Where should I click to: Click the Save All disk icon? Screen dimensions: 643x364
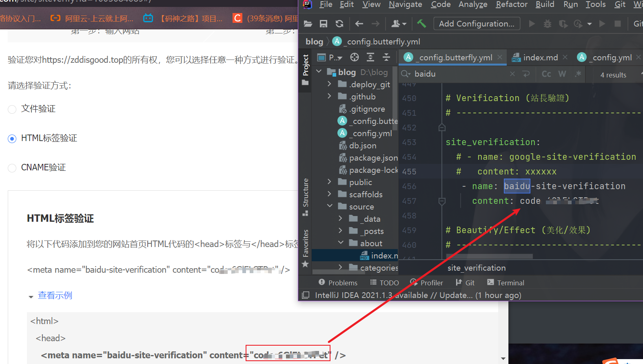(x=324, y=24)
